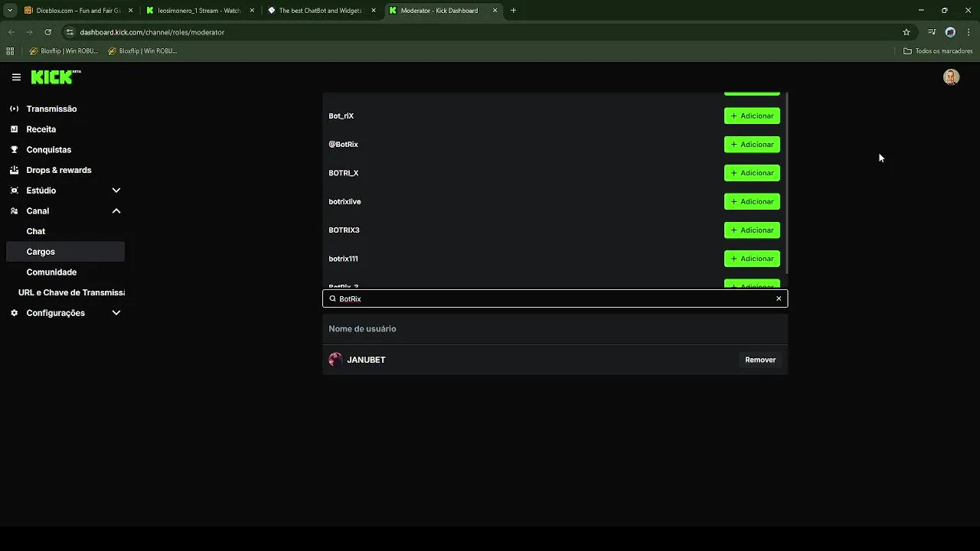Click the username search input field

(555, 298)
